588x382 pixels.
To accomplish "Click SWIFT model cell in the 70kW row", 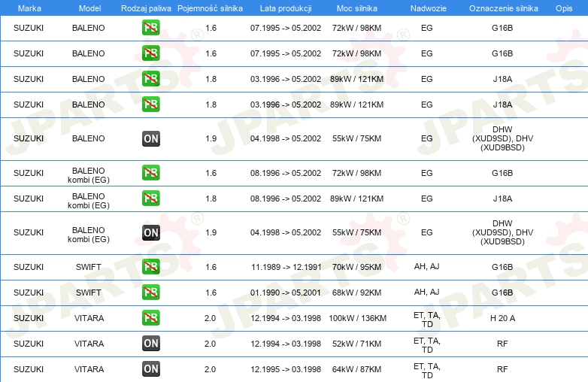I will (89, 267).
